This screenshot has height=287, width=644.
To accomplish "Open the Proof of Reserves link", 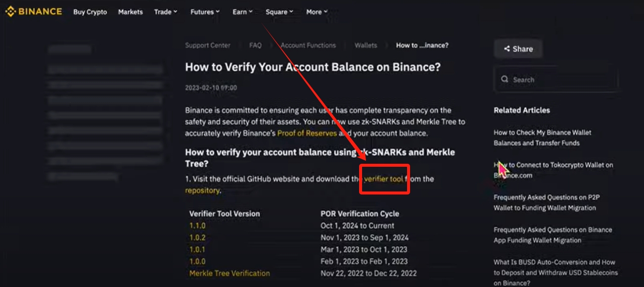I will [307, 133].
